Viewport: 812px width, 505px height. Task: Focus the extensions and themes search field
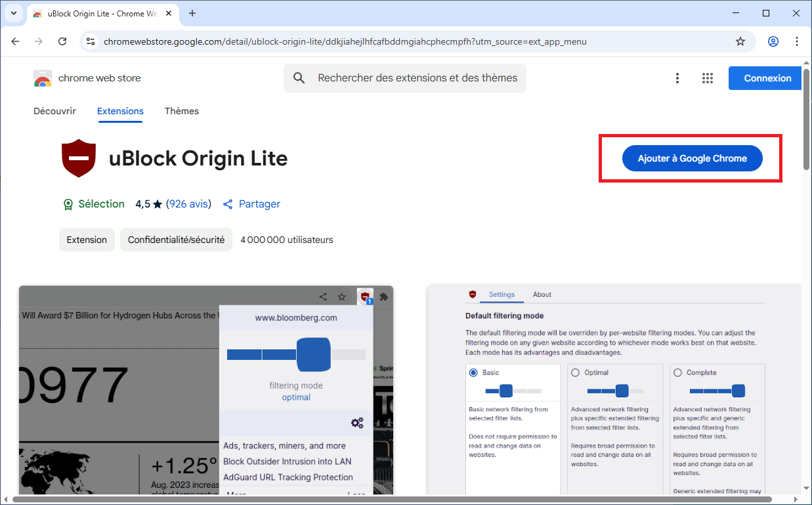point(417,78)
